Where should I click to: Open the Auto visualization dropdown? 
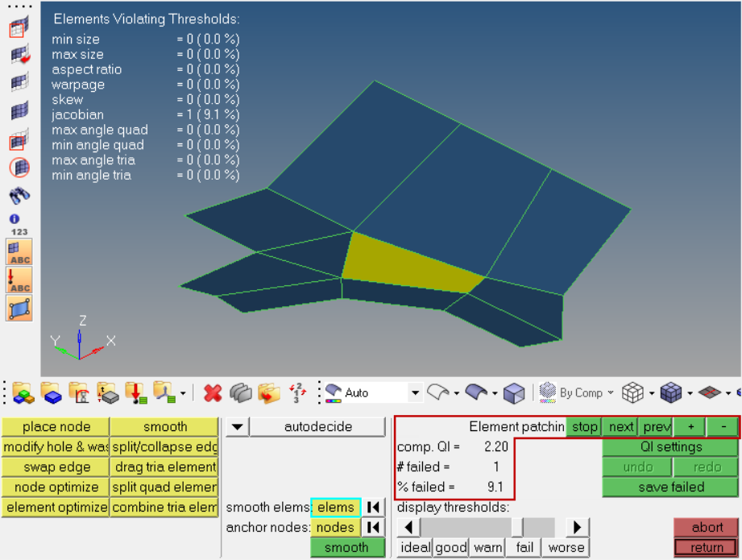415,393
